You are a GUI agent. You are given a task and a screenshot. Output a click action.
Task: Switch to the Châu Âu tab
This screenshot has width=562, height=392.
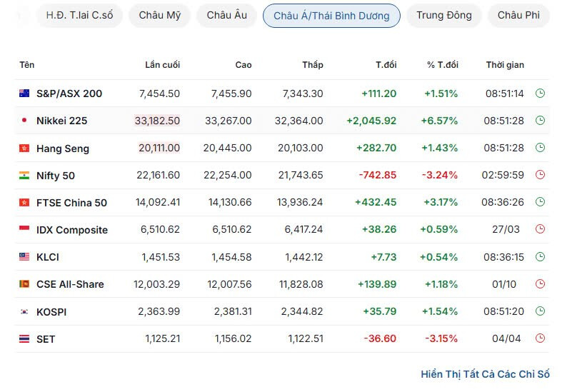click(x=226, y=16)
